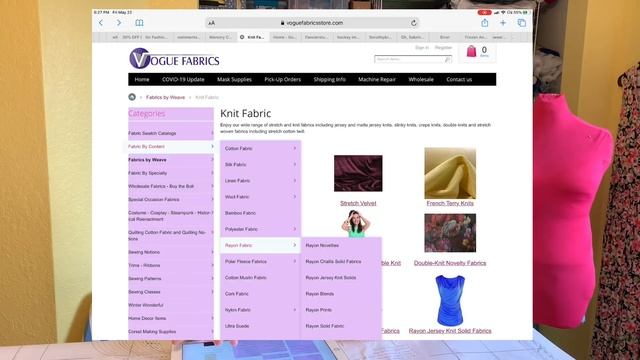
Task: Add a new tab with plus icon
Action: point(503,23)
